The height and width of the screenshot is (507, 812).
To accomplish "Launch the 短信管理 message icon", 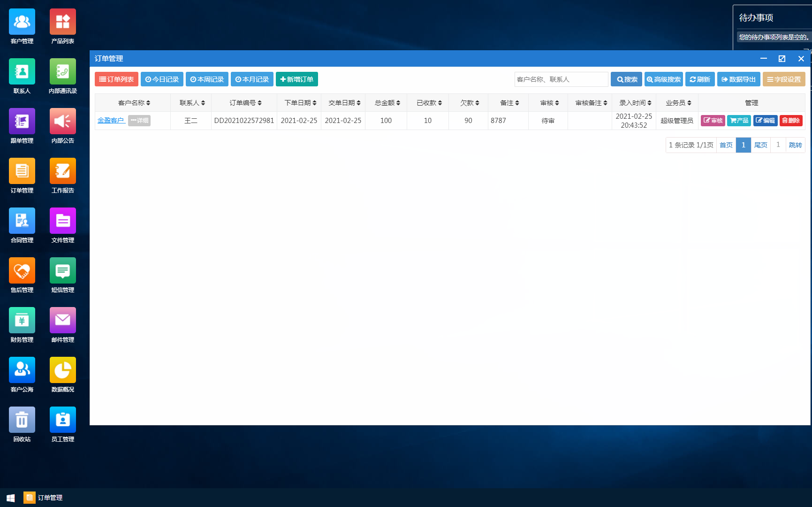I will pos(63,271).
